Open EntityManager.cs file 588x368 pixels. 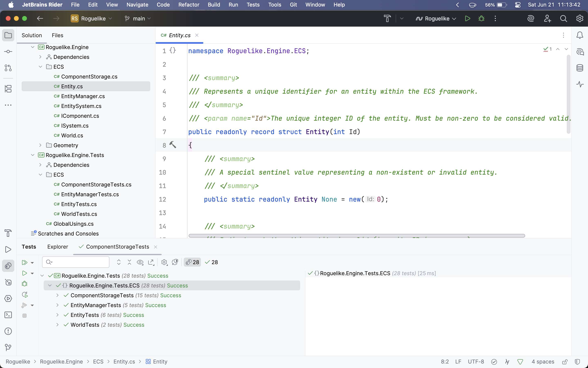pos(83,96)
